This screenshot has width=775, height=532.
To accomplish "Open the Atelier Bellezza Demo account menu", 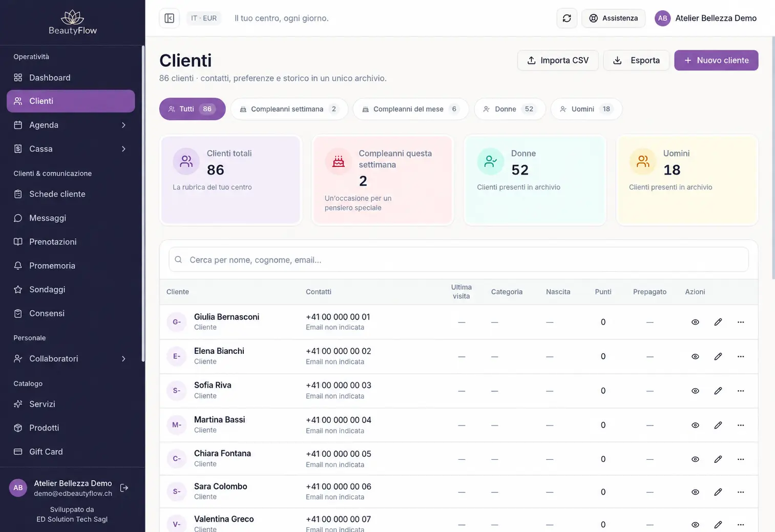I will (706, 18).
